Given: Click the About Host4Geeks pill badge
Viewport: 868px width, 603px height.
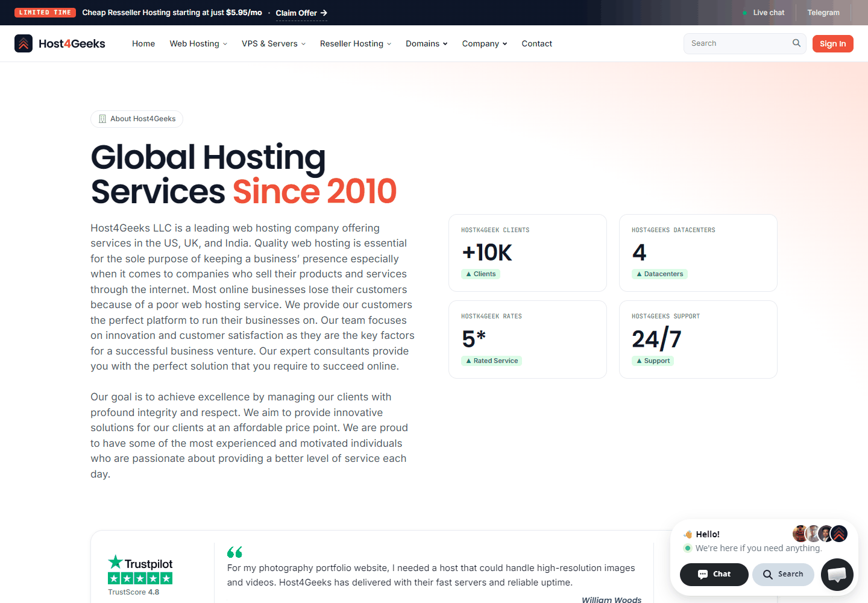Looking at the screenshot, I should (137, 119).
